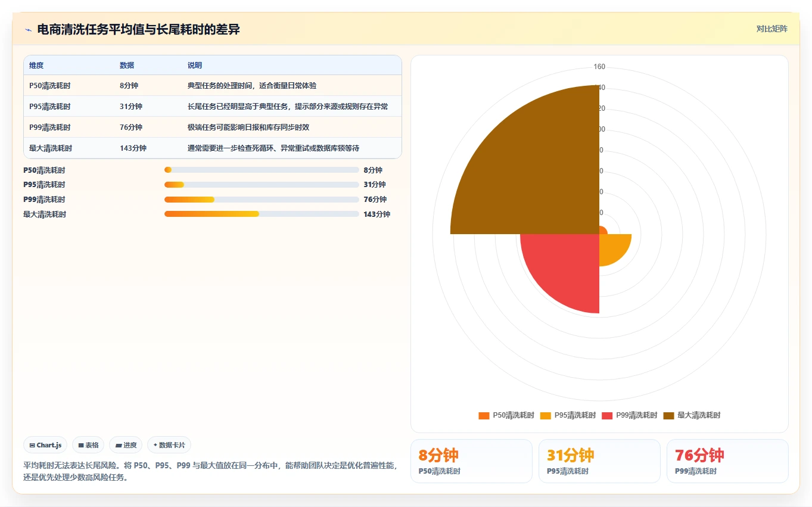This screenshot has width=812, height=507.
Task: Click the 最大清洗耗时 table row label
Action: (51, 148)
